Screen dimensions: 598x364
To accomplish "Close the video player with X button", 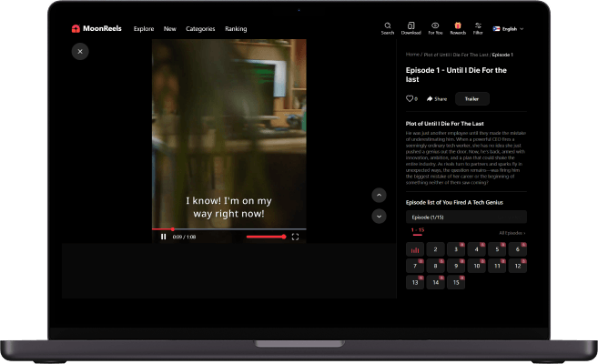I will [x=80, y=52].
